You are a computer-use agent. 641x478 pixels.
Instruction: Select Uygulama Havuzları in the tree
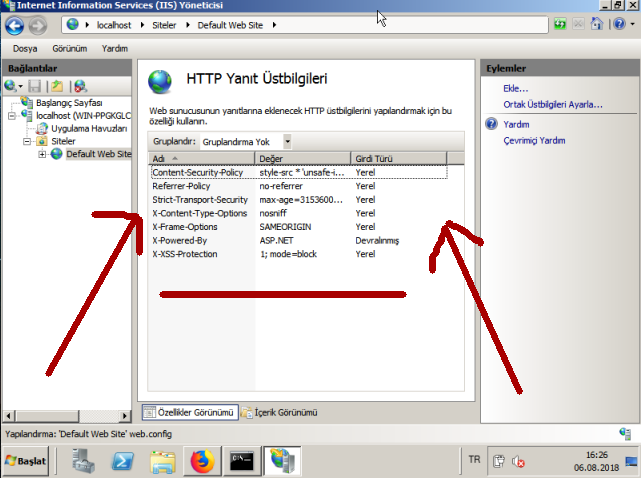(89, 128)
